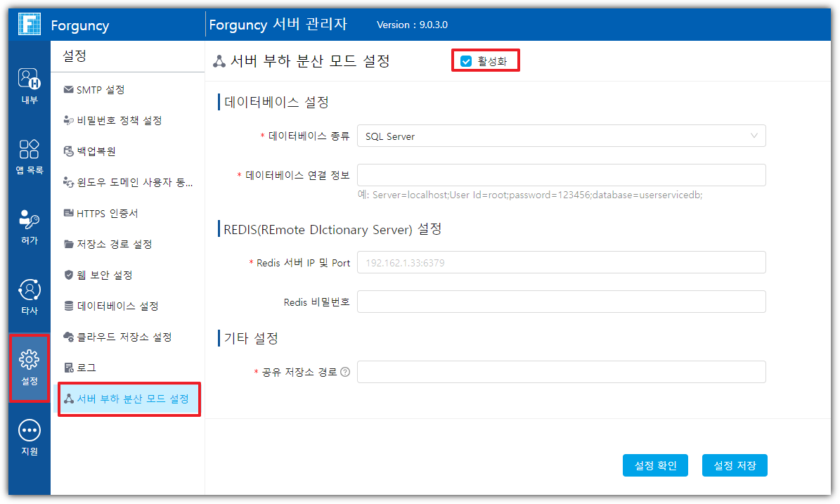
Task: Select 백업복원 in settings list
Action: (96, 152)
